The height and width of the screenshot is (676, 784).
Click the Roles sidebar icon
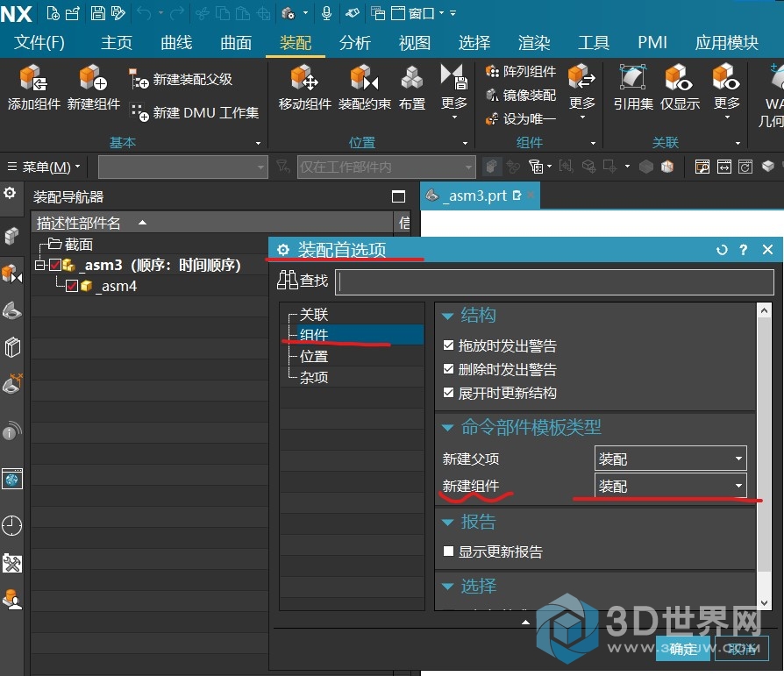[x=12, y=599]
